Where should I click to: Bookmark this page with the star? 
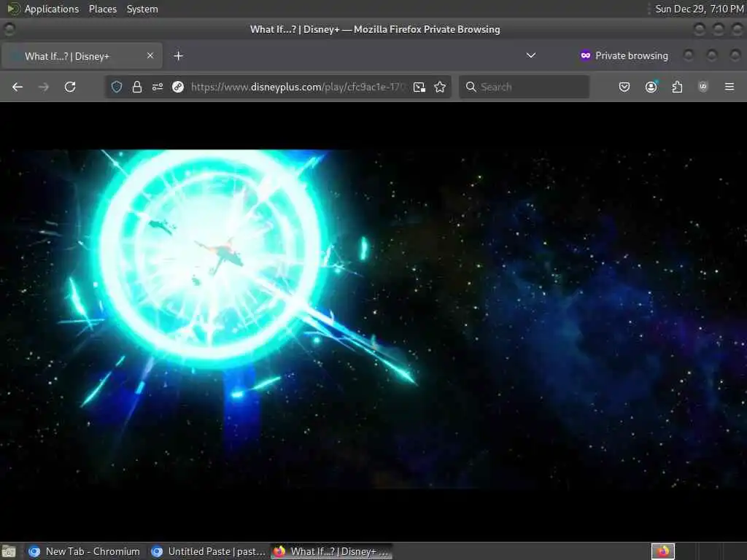click(x=440, y=87)
